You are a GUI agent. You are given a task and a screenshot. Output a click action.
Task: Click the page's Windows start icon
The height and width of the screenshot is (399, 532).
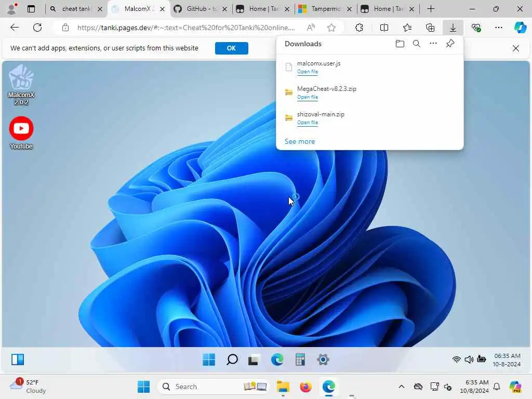(209, 360)
